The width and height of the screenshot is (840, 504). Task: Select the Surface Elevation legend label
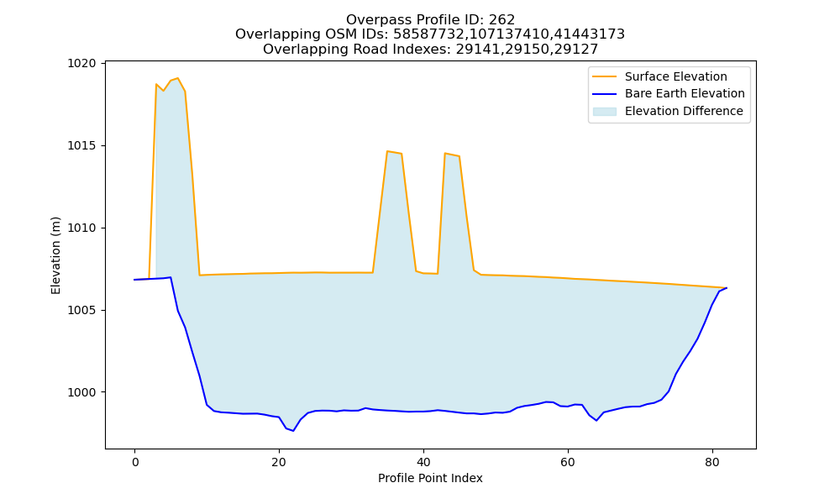[x=675, y=76]
